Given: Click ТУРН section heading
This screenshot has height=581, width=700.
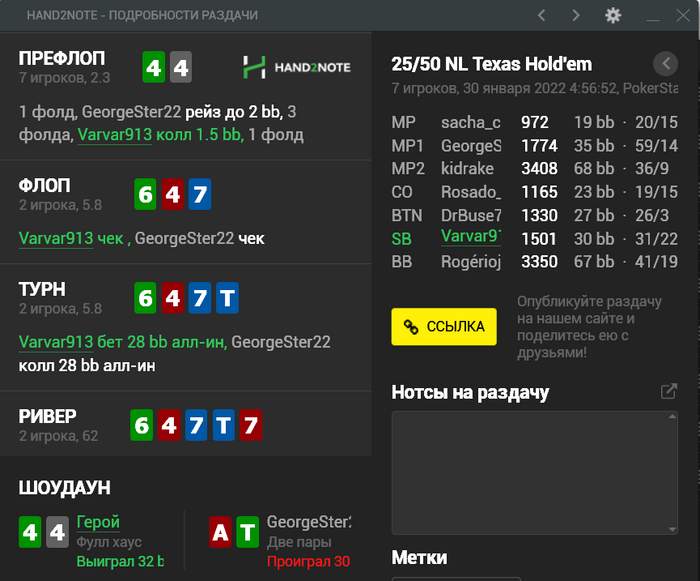Looking at the screenshot, I should point(42,289).
